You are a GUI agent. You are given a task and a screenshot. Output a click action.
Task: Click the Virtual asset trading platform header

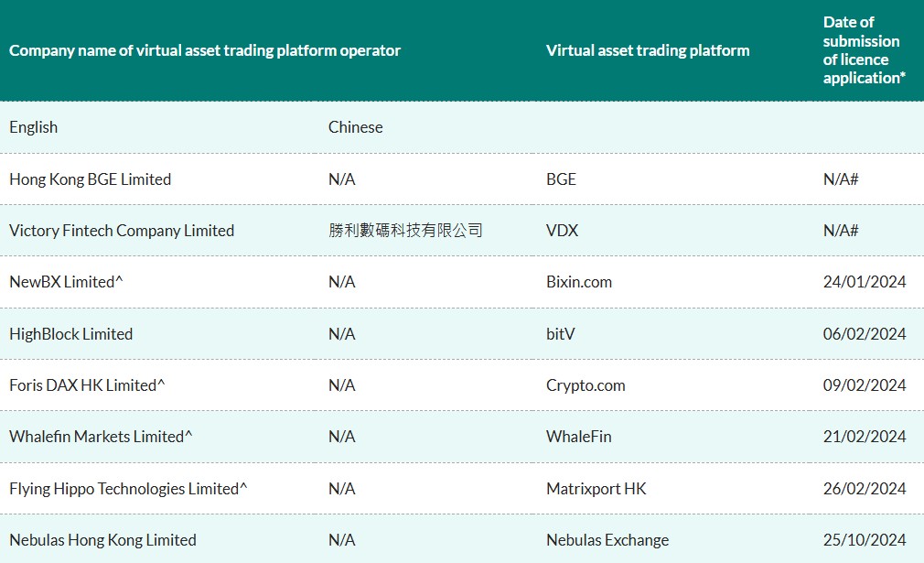[648, 50]
